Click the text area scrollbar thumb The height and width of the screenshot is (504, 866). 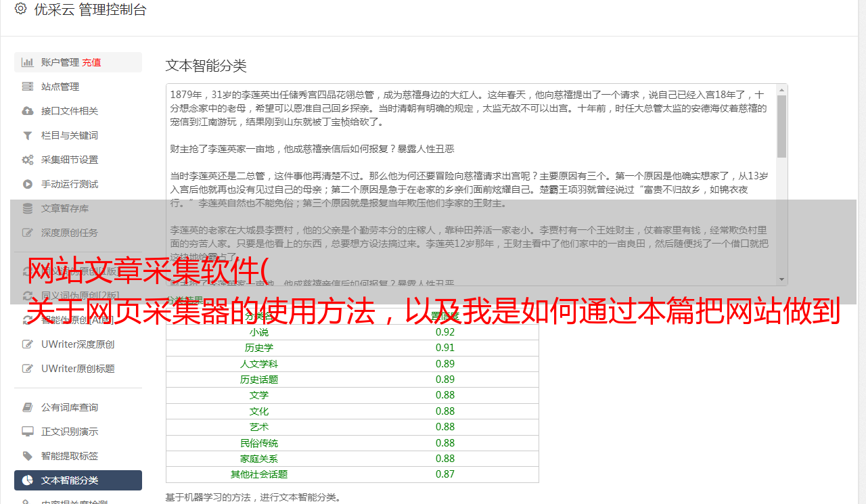[x=782, y=126]
